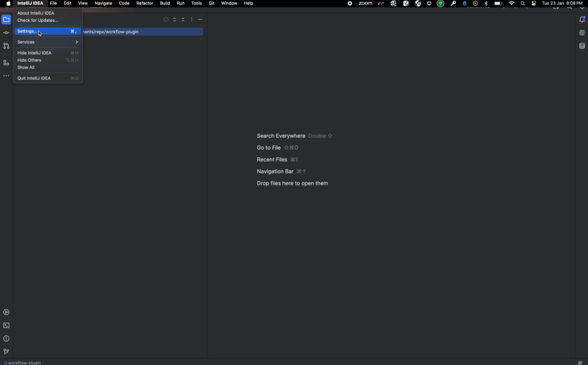
Task: Open the File menu
Action: [x=54, y=3]
